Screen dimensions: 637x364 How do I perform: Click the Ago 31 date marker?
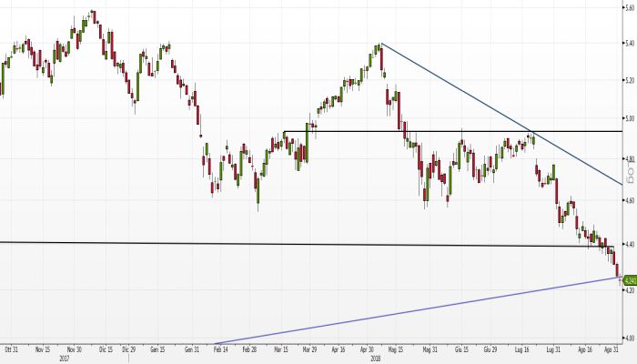point(612,349)
